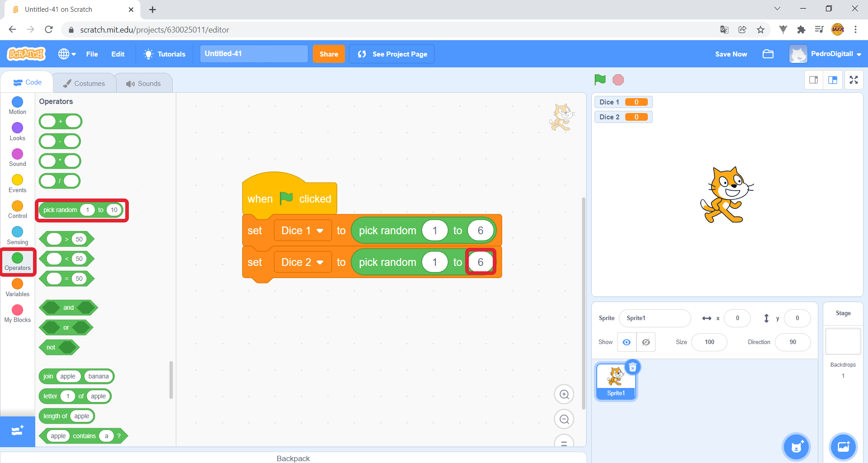The height and width of the screenshot is (463, 868).
Task: Switch to large stage layout
Action: click(833, 80)
